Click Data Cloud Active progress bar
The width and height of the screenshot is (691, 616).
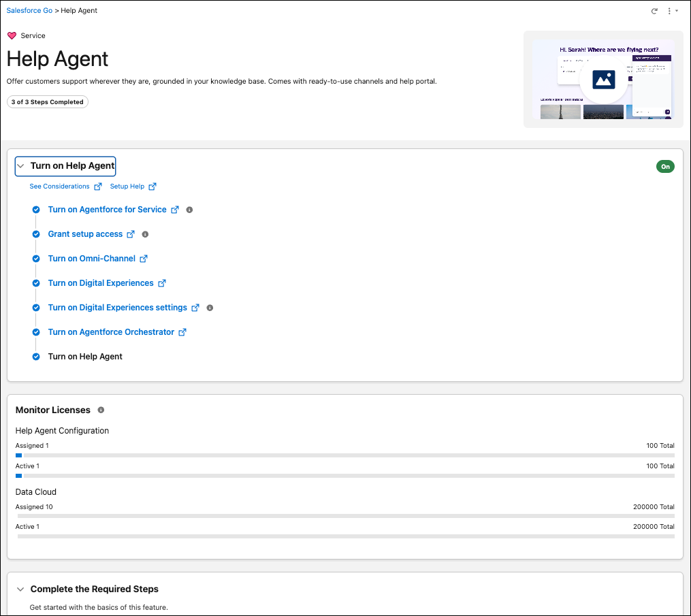345,536
